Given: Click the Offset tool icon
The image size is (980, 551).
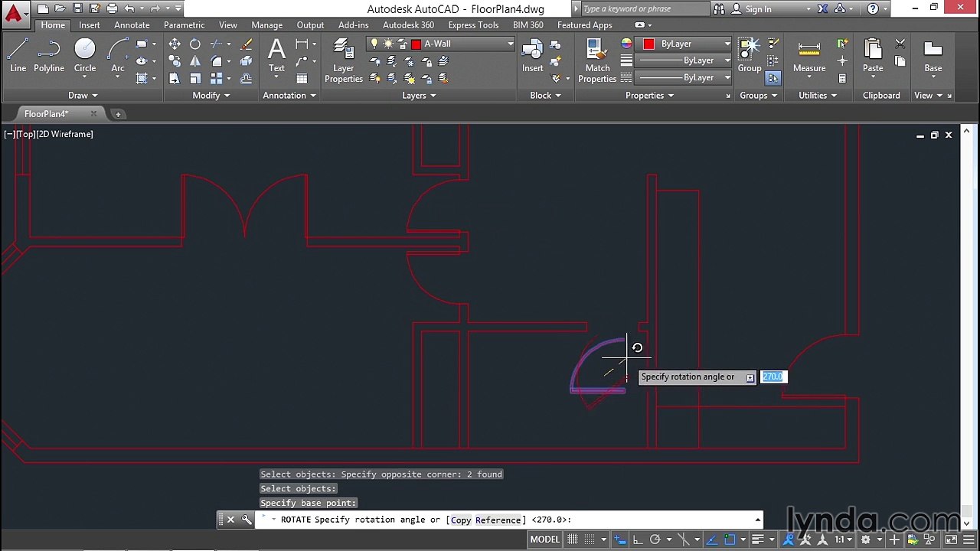Looking at the screenshot, I should coord(247,79).
